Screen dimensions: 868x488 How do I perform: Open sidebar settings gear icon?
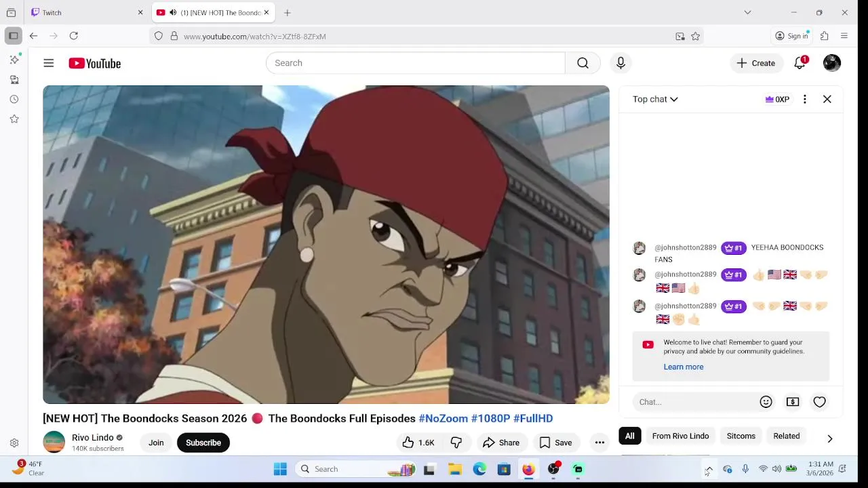[x=14, y=443]
